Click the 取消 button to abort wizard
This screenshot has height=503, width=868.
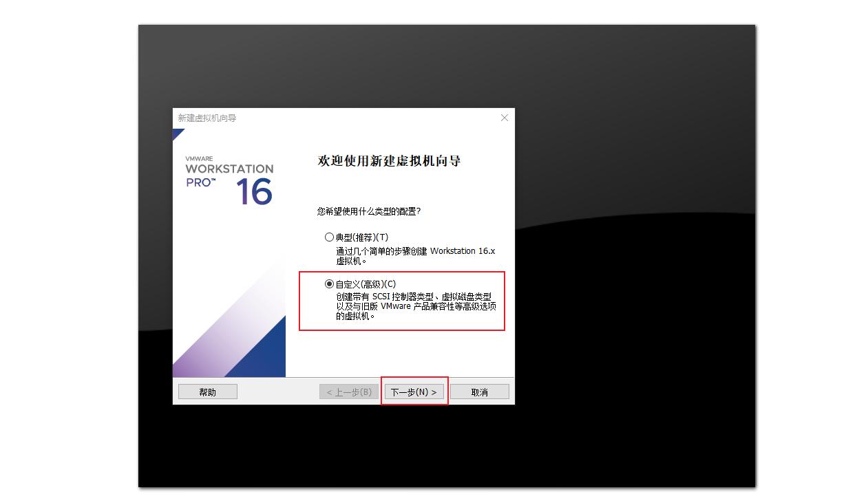click(x=480, y=391)
